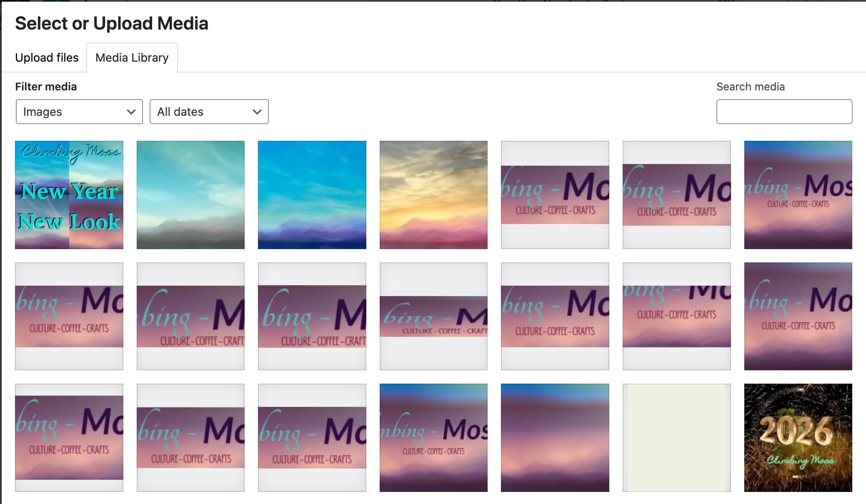Switch to the Upload files tab
The height and width of the screenshot is (504, 866).
[x=47, y=57]
